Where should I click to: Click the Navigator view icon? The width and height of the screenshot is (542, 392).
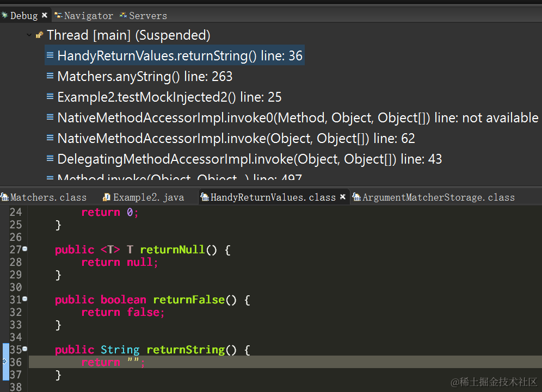point(58,15)
